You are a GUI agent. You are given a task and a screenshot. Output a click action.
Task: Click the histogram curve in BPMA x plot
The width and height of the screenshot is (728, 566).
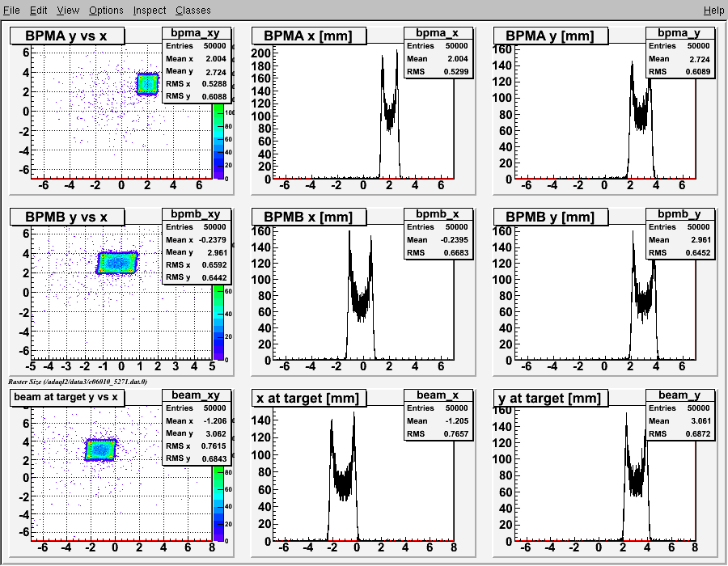click(x=390, y=116)
